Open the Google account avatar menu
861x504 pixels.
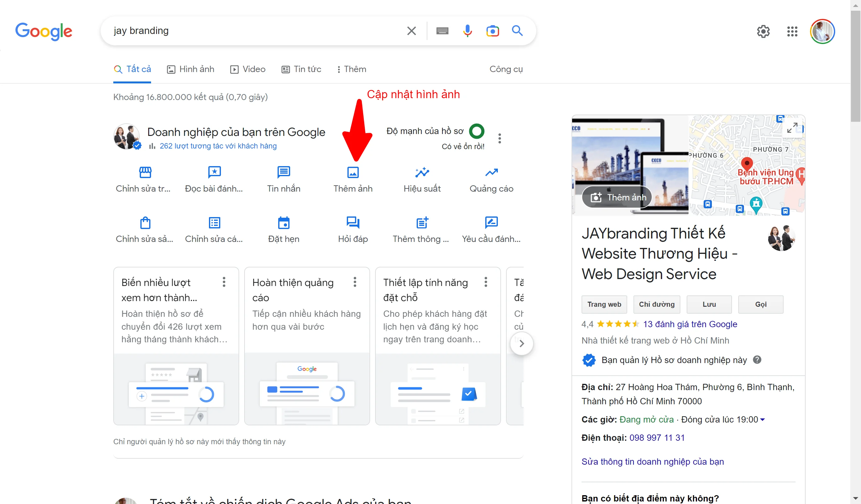[x=822, y=31]
